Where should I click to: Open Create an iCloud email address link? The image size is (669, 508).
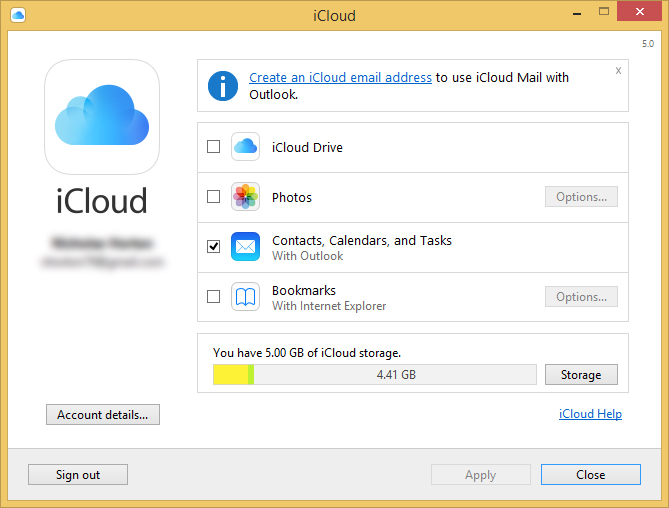point(340,78)
